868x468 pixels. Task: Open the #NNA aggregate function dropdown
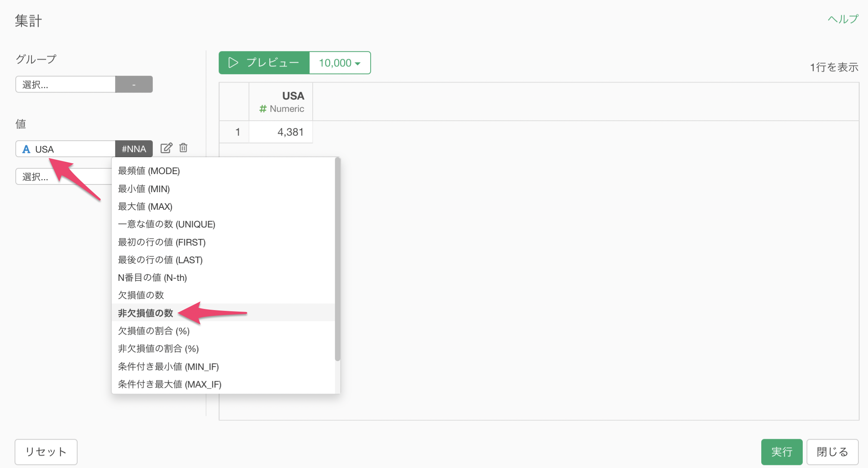pos(134,149)
